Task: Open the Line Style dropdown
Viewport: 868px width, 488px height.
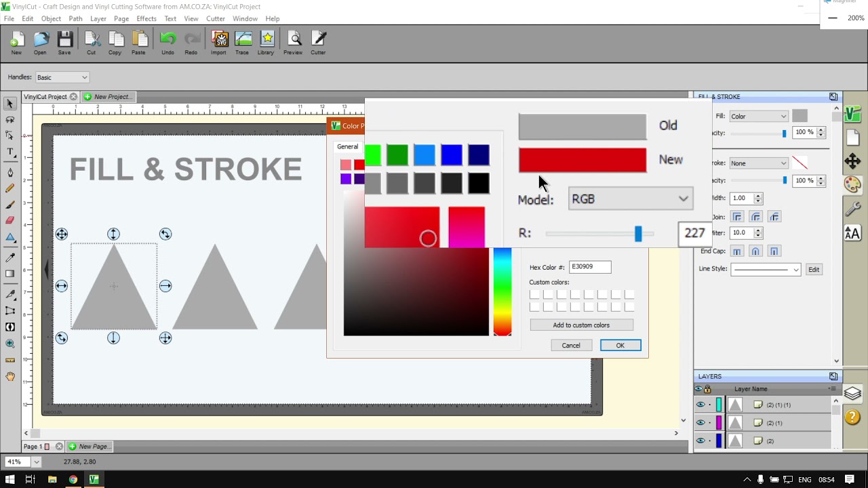Action: tap(766, 269)
